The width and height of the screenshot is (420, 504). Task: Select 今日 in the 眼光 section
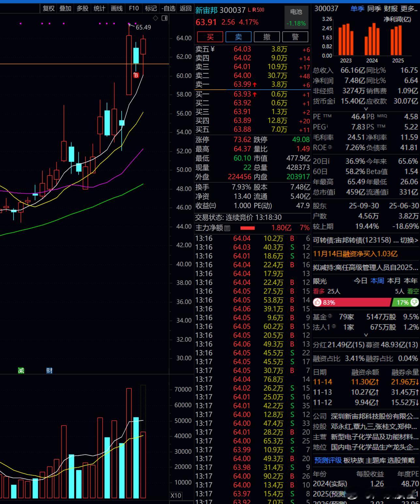(x=361, y=281)
